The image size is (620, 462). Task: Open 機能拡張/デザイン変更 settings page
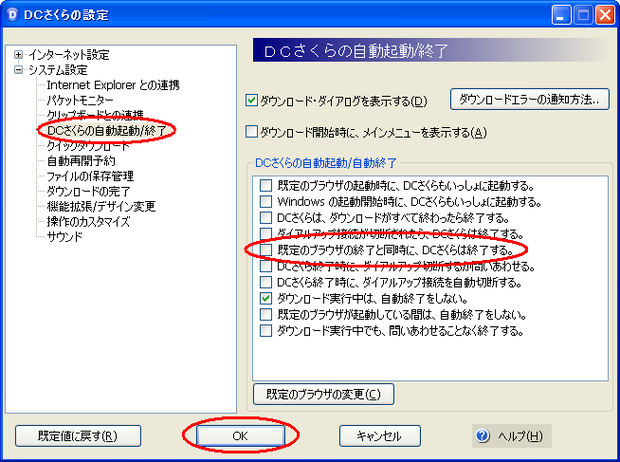tap(101, 206)
